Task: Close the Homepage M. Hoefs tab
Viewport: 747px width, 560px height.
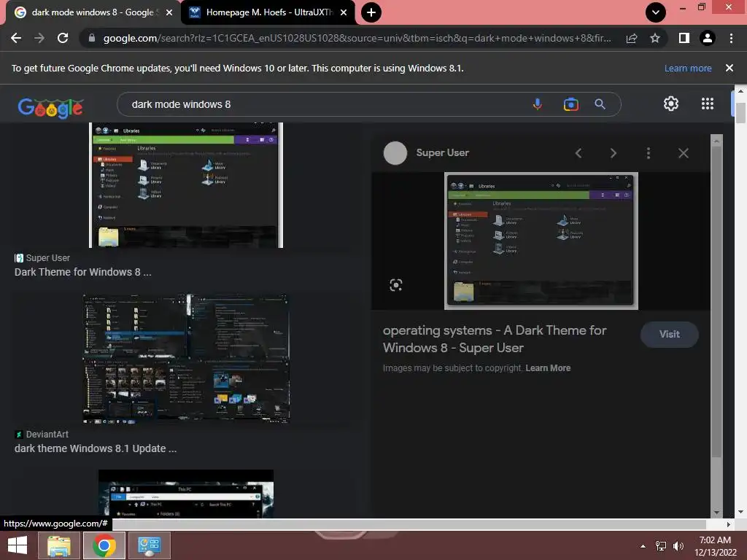Action: [344, 12]
